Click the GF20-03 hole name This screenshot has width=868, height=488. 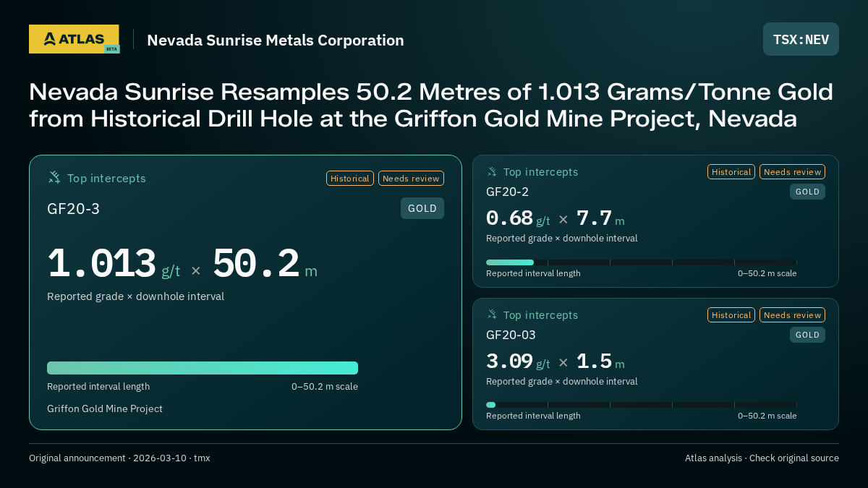511,335
